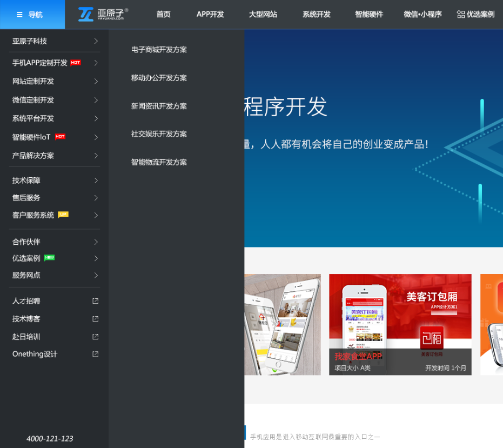Select 智能硬件 in the top navigation
Viewport: 503px width, 448px height.
coord(369,15)
